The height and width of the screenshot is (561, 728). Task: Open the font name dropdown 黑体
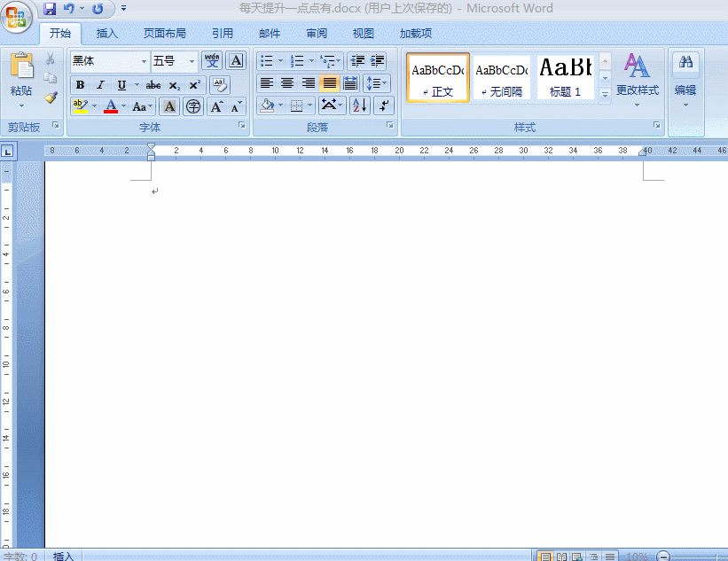tap(144, 61)
